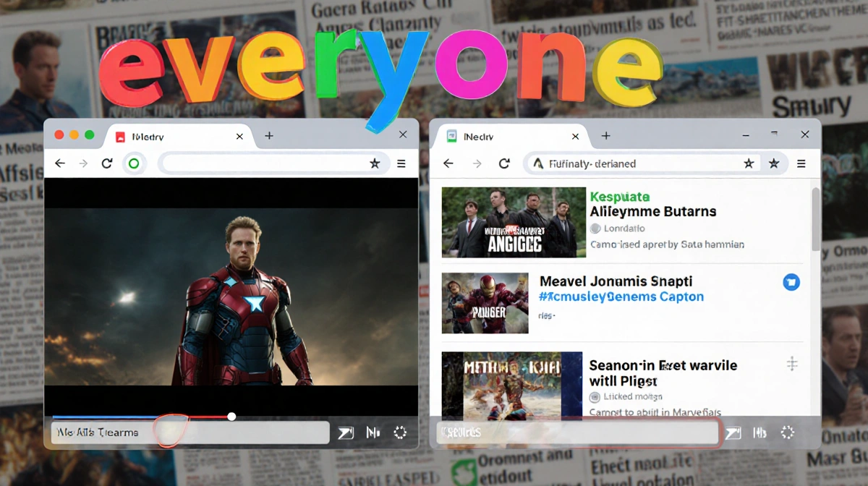The width and height of the screenshot is (868, 486).
Task: Click the blue verified badge next to Meavel Jonamis Snapti
Action: point(791,282)
